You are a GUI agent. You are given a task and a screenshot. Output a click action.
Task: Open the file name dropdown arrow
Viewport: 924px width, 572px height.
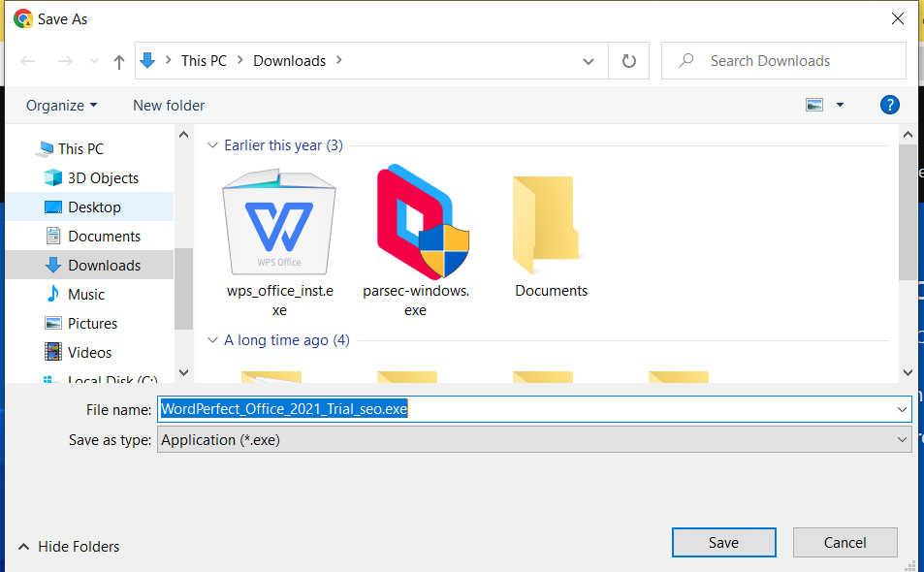898,408
